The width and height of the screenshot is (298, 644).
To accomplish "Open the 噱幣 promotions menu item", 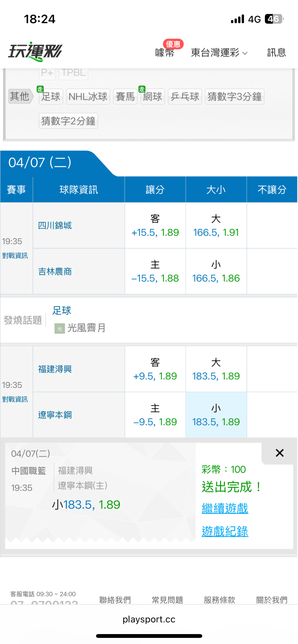I will [165, 52].
